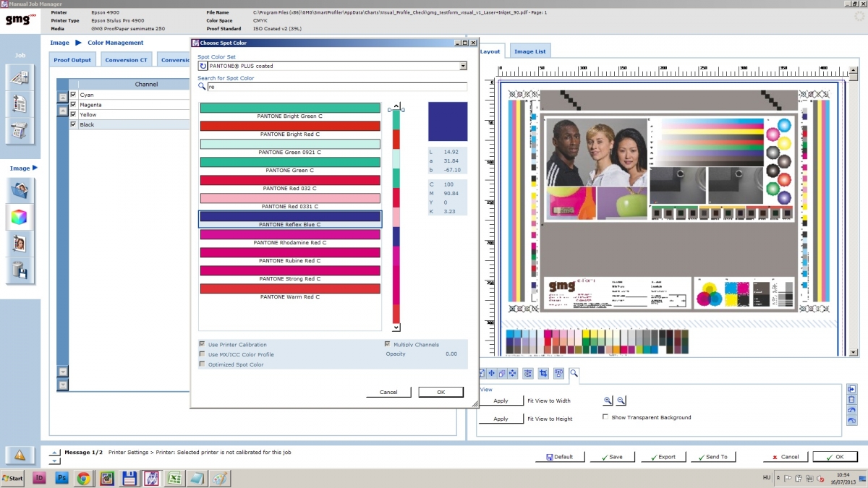868x488 pixels.
Task: Open the portrait image settings icon
Action: pyautogui.click(x=20, y=244)
